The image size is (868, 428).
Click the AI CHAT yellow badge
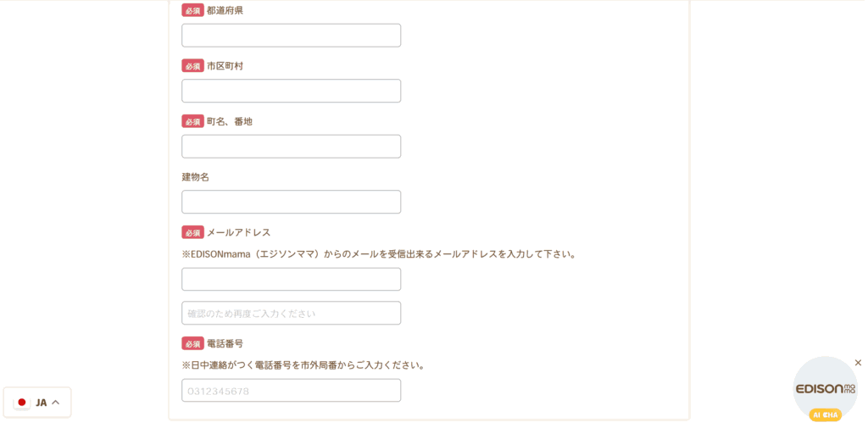[x=826, y=414]
